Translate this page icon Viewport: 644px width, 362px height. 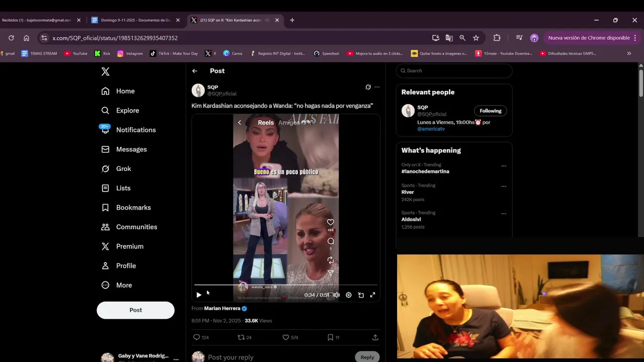(449, 38)
